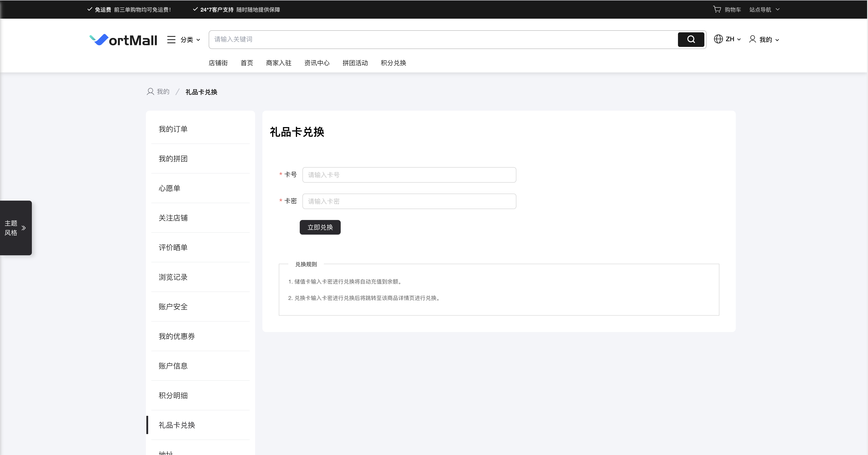Viewport: 868px width, 455px height.
Task: Open the shopping cart icon
Action: pyautogui.click(x=717, y=9)
